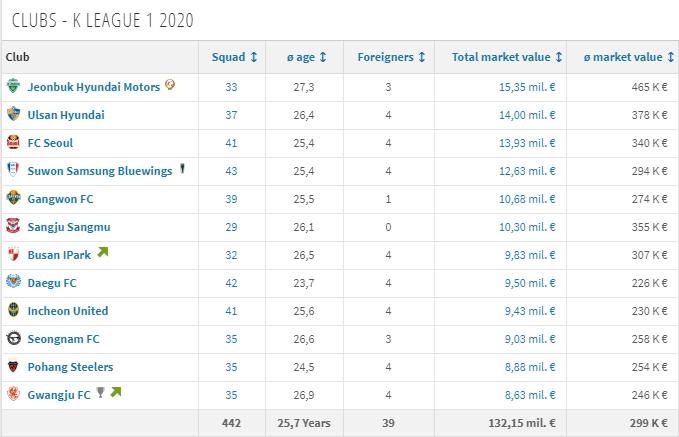The image size is (679, 437).
Task: Open Sangju Sangmu club link
Action: [x=70, y=227]
